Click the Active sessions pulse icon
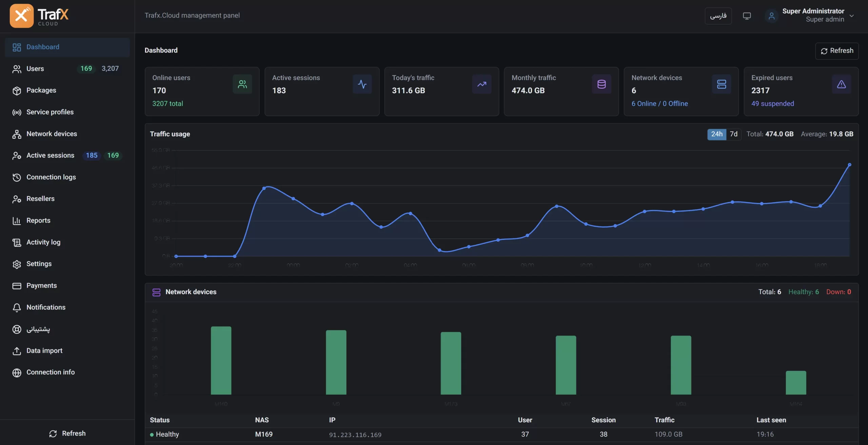Image resolution: width=868 pixels, height=445 pixels. pyautogui.click(x=362, y=84)
